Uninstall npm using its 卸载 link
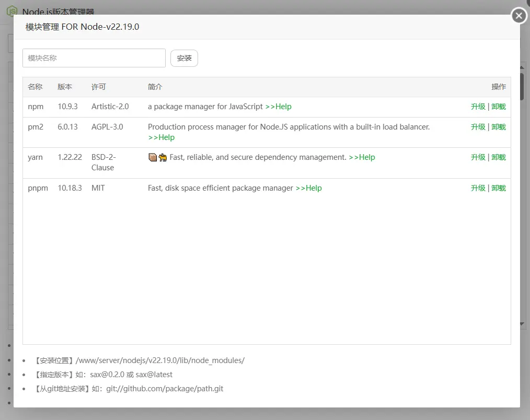 click(x=498, y=106)
